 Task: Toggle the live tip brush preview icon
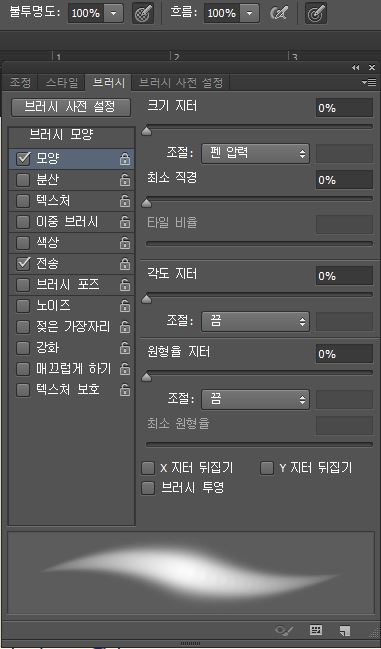point(284,631)
